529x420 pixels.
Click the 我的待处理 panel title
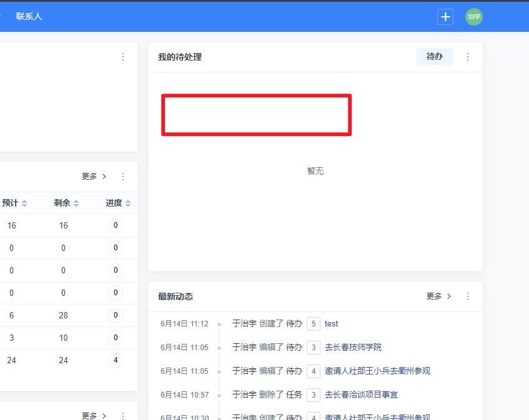click(x=180, y=57)
